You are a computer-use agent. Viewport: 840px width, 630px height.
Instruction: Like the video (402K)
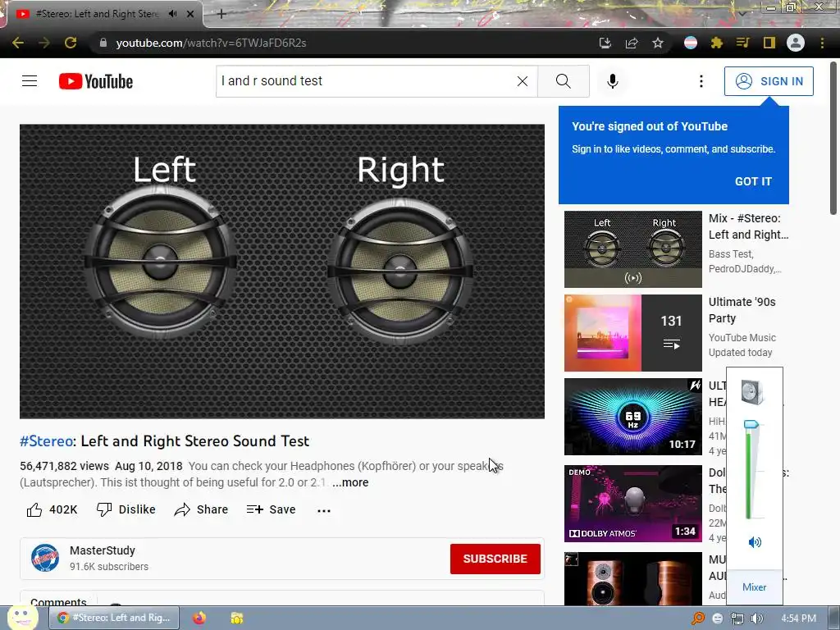click(52, 509)
